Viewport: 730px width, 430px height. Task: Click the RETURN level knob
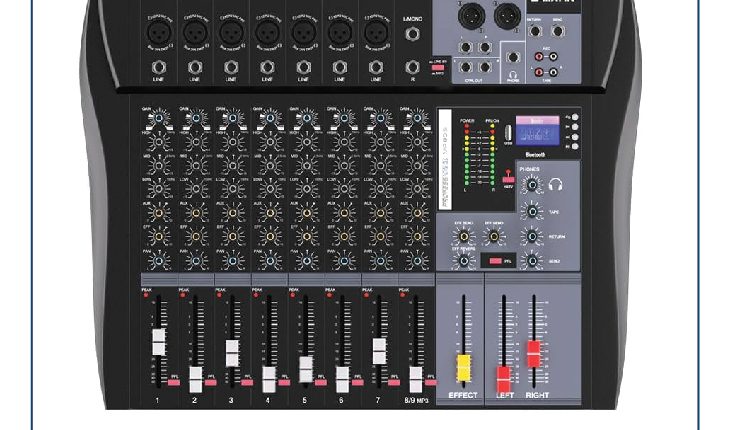[532, 237]
